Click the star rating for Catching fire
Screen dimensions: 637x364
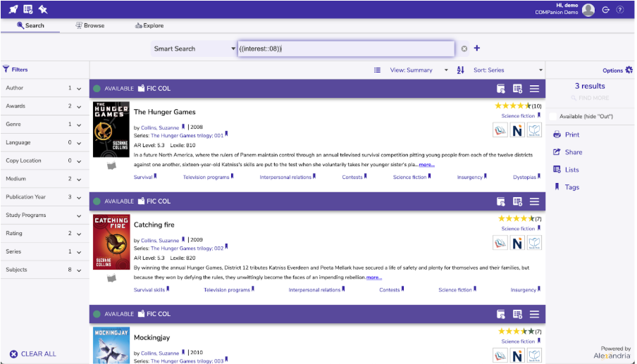tap(516, 219)
